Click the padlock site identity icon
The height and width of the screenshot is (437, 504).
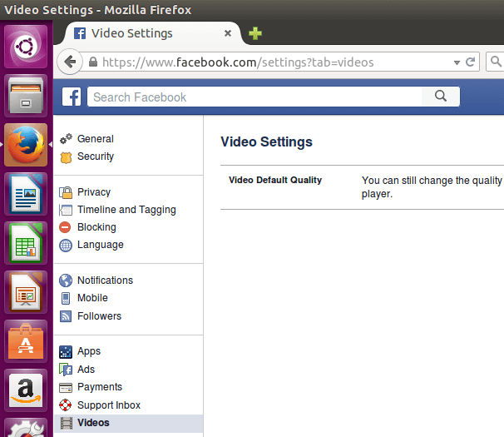93,62
